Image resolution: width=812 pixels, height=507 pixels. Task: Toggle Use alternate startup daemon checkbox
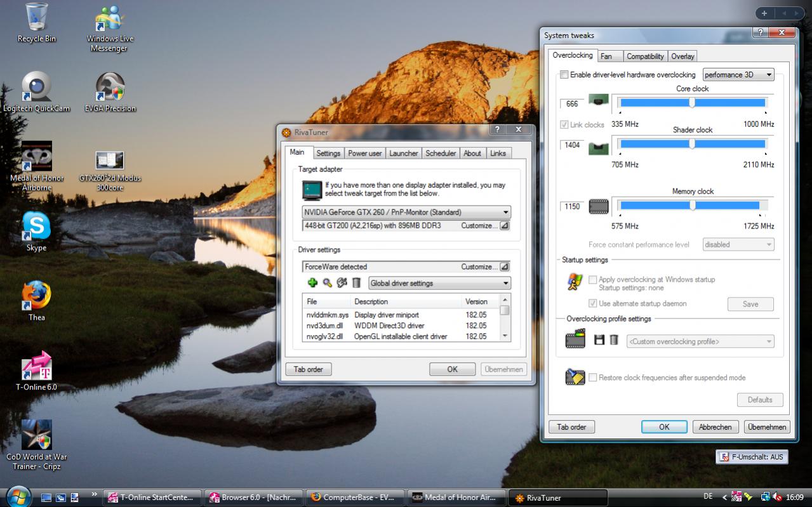pos(593,303)
